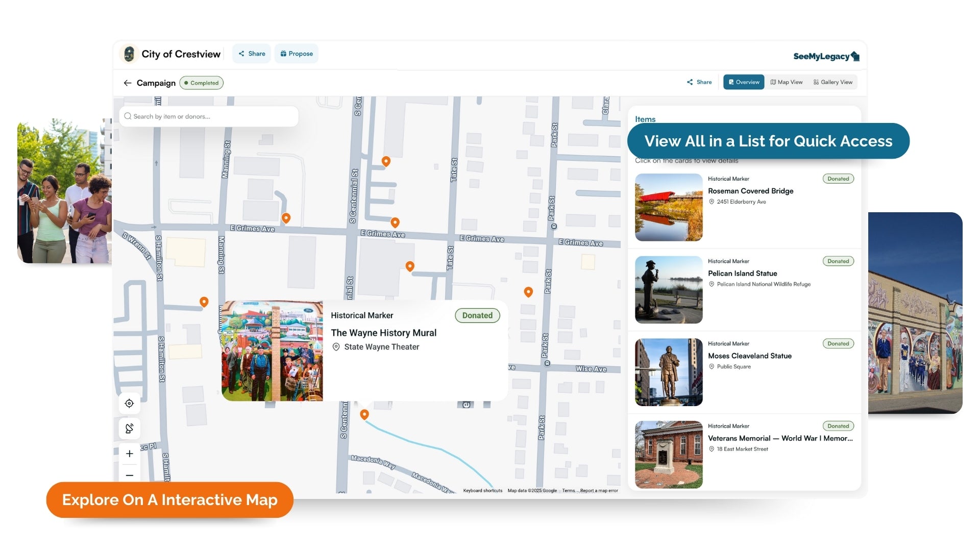Select the map pin below the mural popup
Screen dimensions: 980x551
[x=364, y=414]
